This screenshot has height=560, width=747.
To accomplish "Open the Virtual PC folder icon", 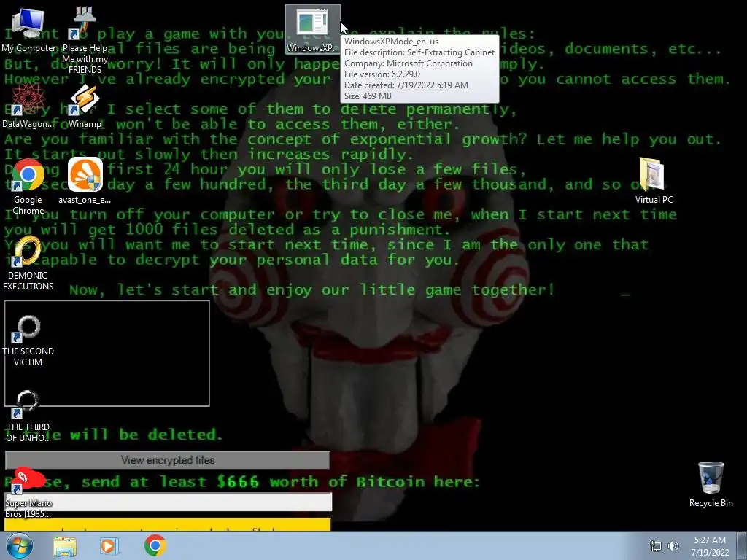I will pyautogui.click(x=654, y=181).
